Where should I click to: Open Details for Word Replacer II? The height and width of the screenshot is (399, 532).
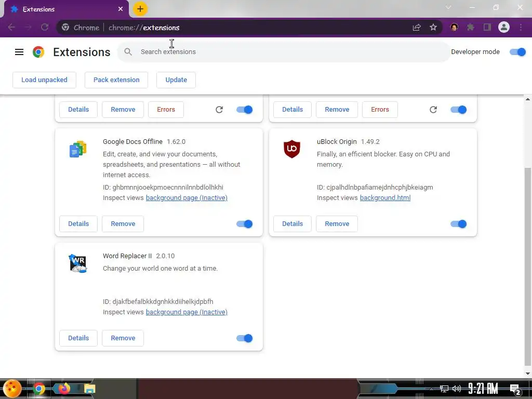[78, 338]
